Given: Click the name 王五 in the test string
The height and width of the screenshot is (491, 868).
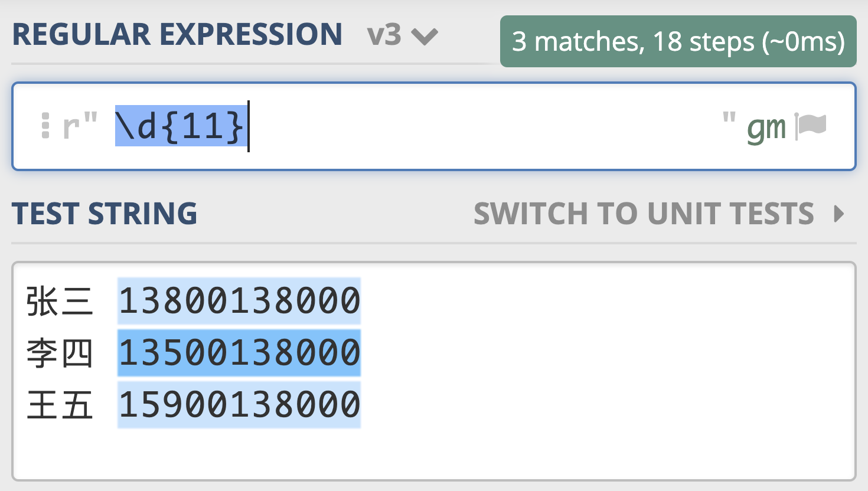Looking at the screenshot, I should coord(60,405).
